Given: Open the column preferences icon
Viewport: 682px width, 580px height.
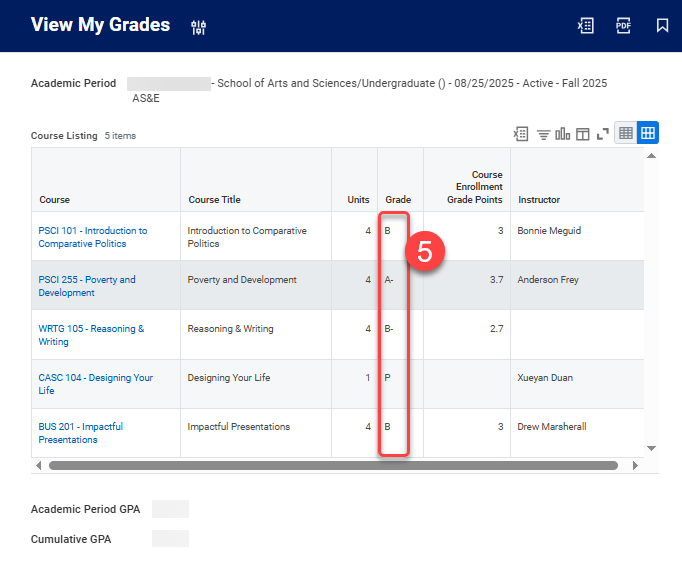Looking at the screenshot, I should pos(582,134).
